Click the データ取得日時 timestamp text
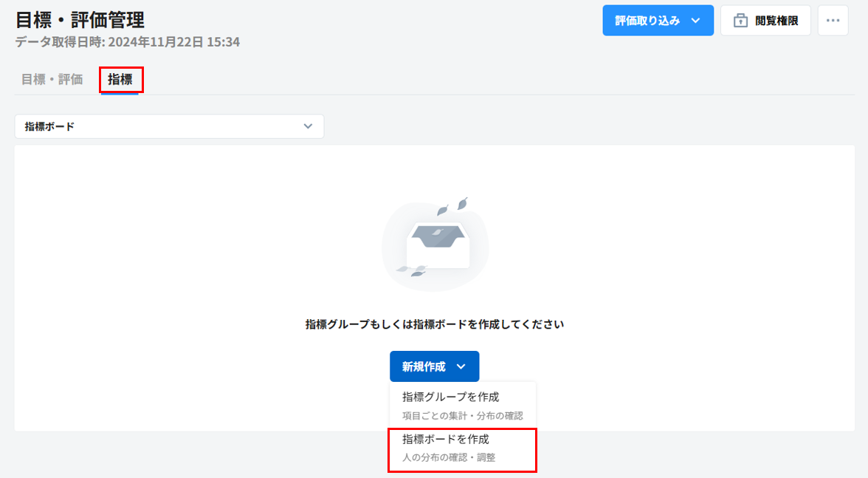 point(127,42)
